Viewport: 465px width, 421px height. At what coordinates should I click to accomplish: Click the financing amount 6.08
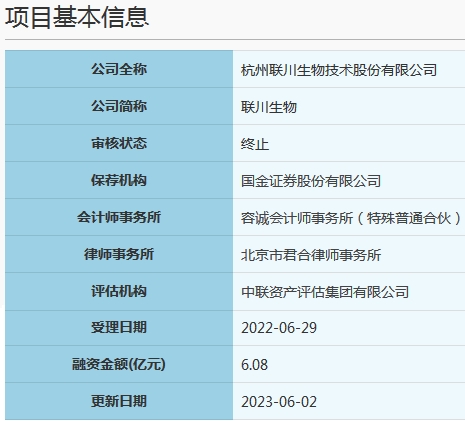[x=254, y=365]
